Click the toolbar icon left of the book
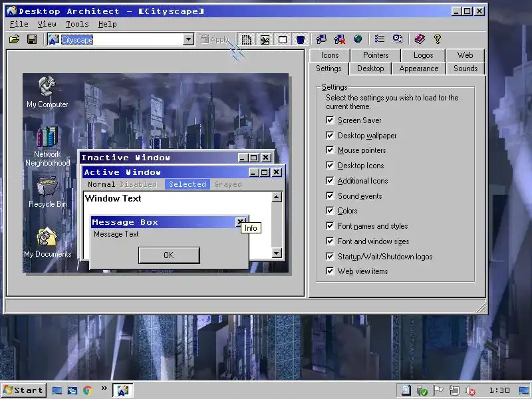This screenshot has width=532, height=399. pyautogui.click(x=398, y=39)
